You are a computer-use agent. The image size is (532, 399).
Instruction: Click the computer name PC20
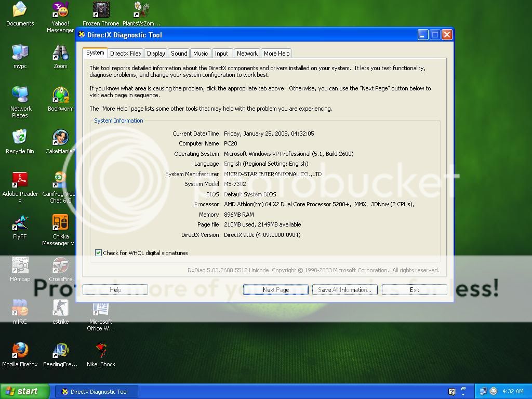coord(231,143)
